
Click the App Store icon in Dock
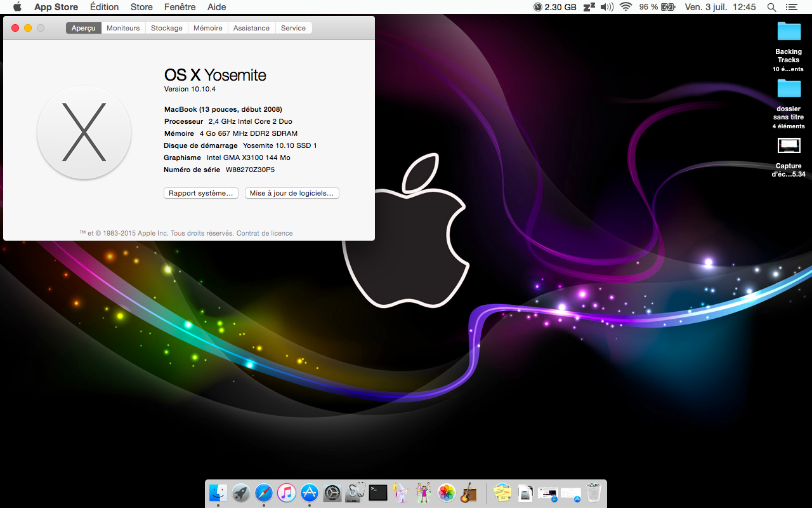pyautogui.click(x=310, y=493)
